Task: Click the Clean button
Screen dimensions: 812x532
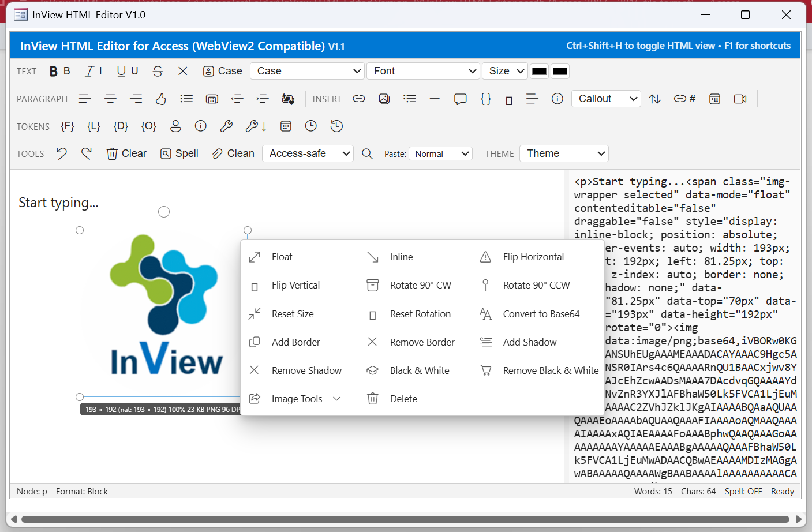Action: point(233,153)
